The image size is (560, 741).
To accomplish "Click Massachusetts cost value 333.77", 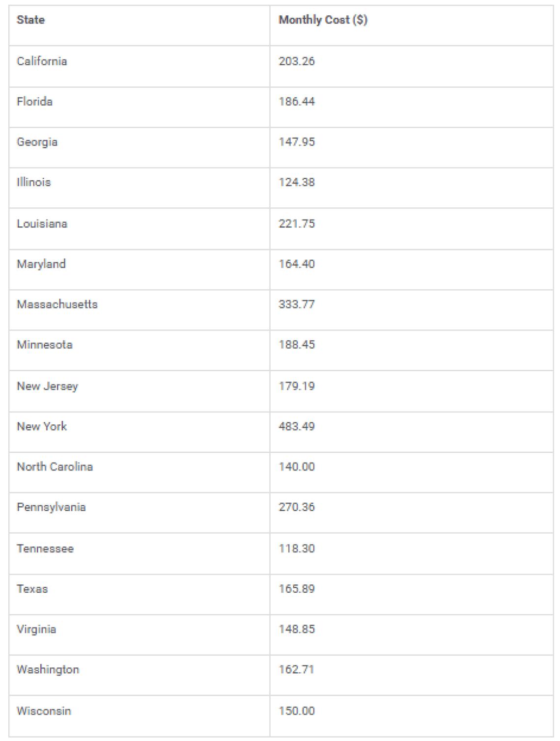I will [x=297, y=304].
